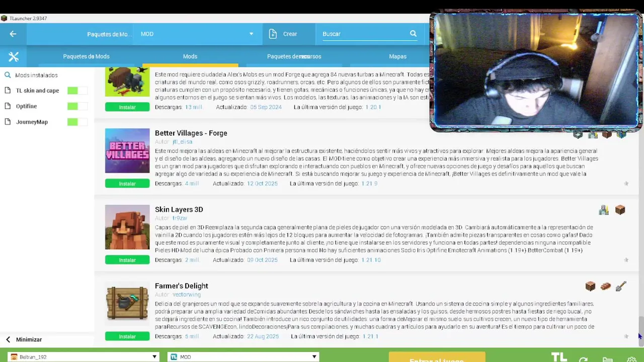Click the brown block category icon for Farmer's Delight
Screen dimensions: 644x362
590,287
